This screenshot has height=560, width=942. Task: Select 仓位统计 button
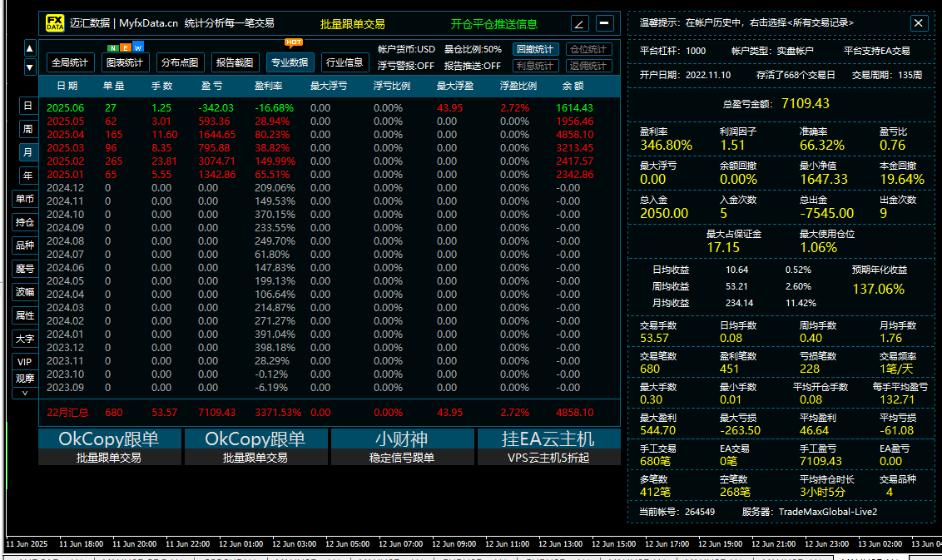point(589,49)
